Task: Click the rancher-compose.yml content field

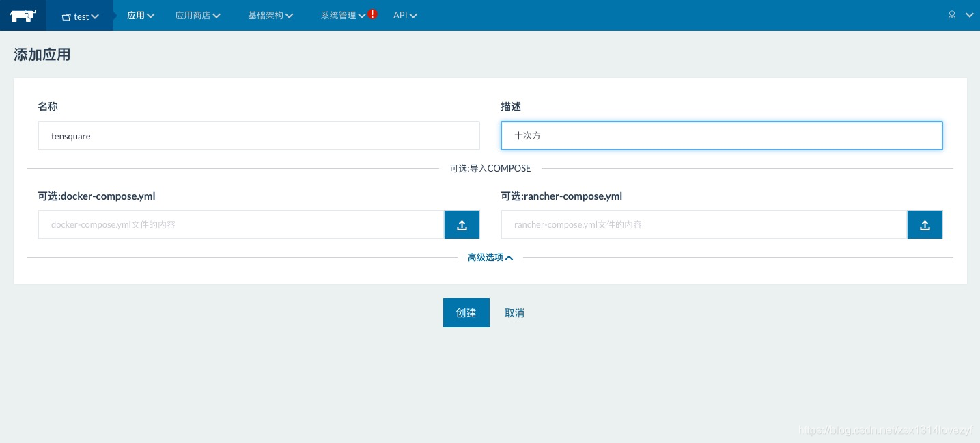Action: click(x=704, y=224)
